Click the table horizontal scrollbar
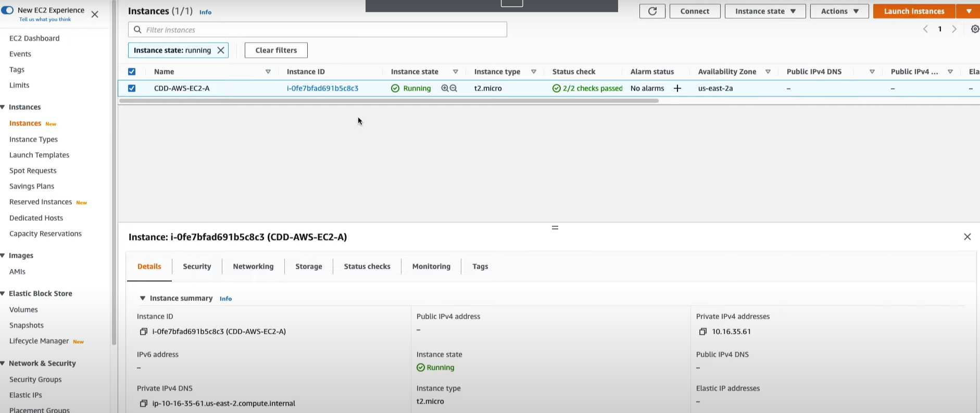980x413 pixels. pos(388,101)
